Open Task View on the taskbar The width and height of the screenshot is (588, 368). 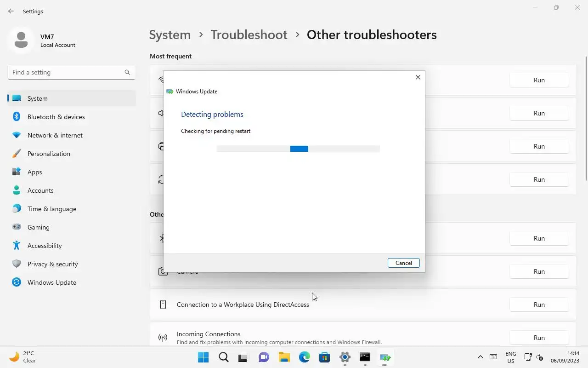243,357
